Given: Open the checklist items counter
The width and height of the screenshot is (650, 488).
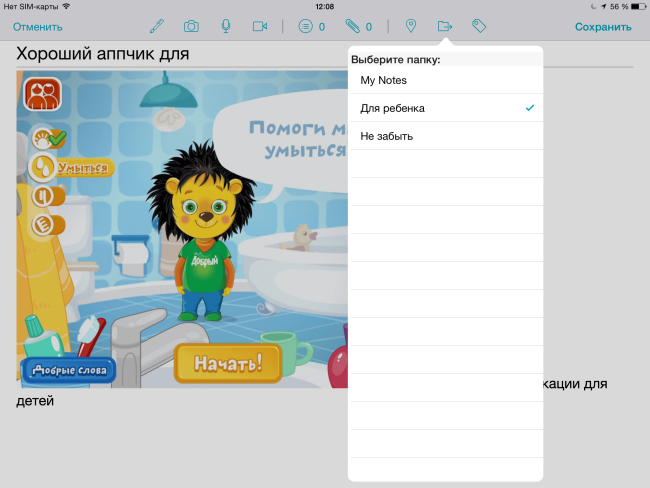Looking at the screenshot, I should [x=312, y=27].
